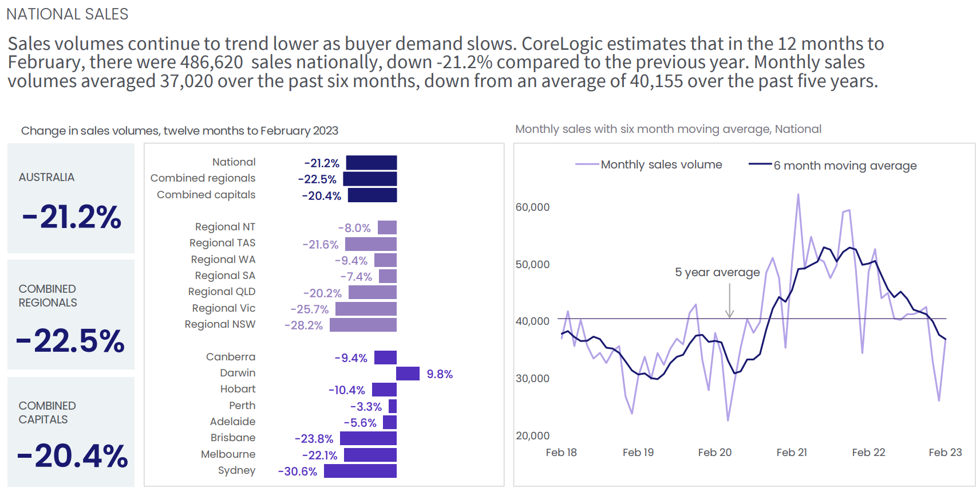
Task: Click the Combined regionals -22.5% bar
Action: point(370,179)
